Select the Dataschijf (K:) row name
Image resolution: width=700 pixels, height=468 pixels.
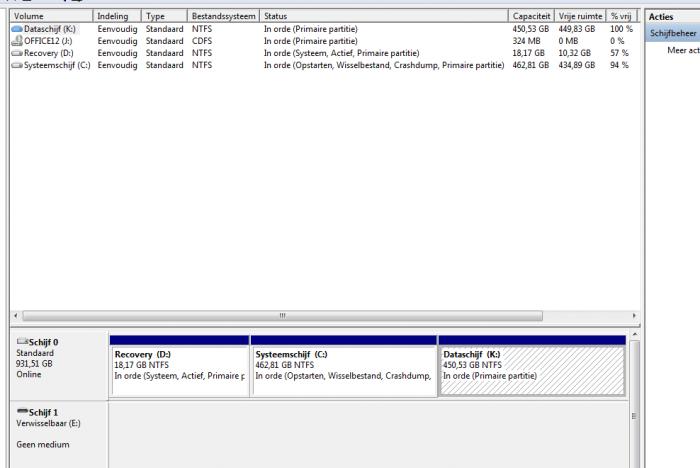tap(50, 29)
